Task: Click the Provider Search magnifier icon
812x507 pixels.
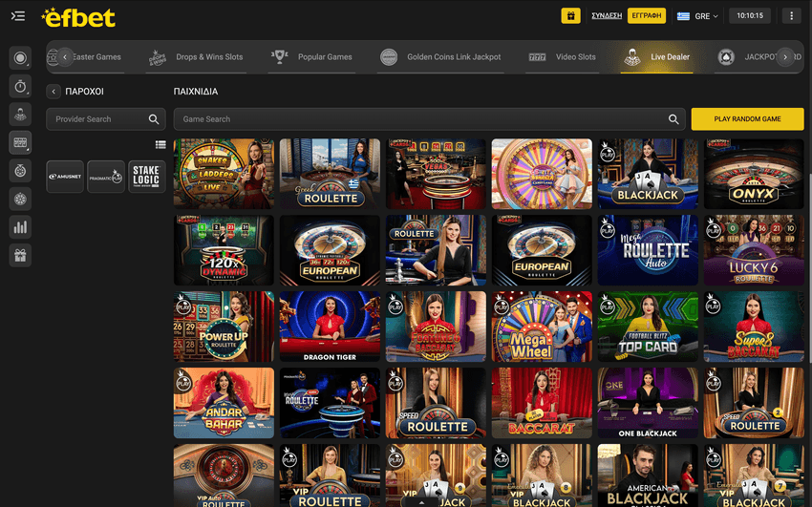Action: point(154,119)
